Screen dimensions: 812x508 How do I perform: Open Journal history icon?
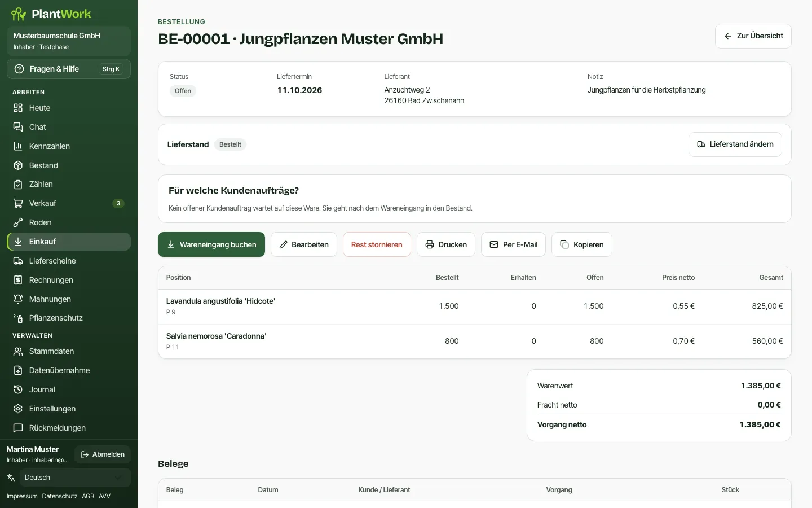pos(18,389)
